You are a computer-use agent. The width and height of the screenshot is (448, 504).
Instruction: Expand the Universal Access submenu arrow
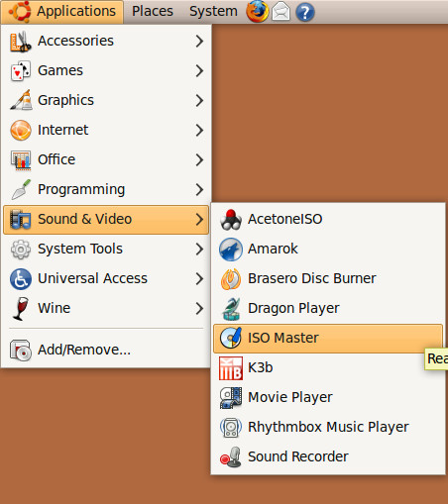pos(199,278)
